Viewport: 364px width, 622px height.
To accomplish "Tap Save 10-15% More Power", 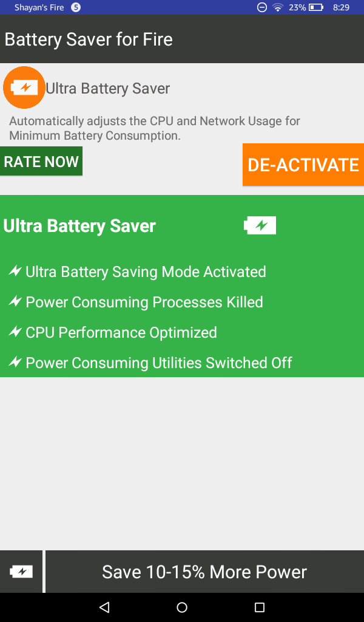I will click(x=204, y=572).
